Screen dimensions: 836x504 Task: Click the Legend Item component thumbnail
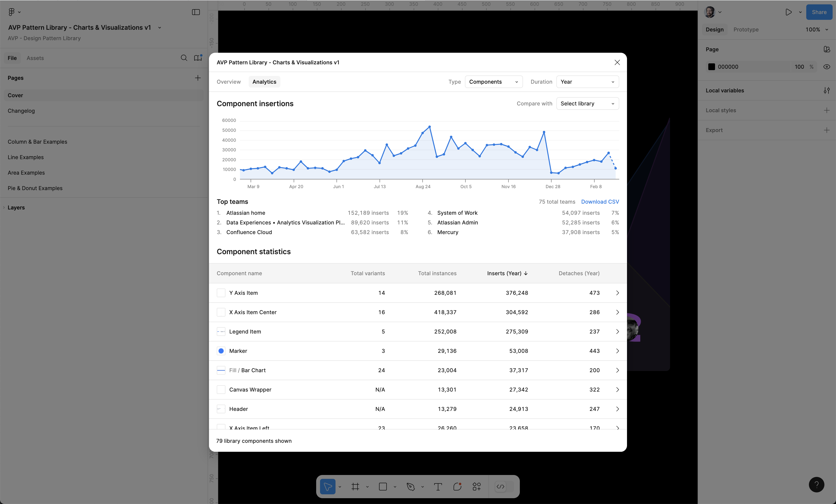pos(221,331)
